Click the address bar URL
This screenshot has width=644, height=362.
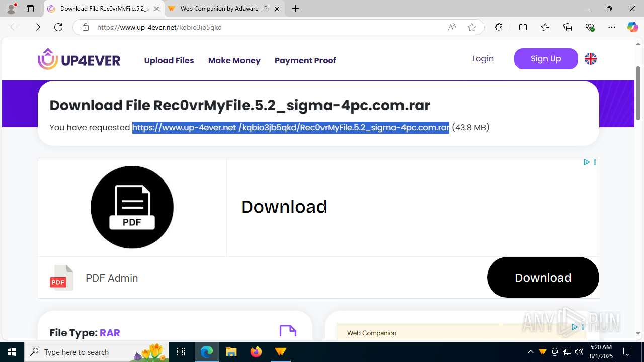tap(159, 27)
